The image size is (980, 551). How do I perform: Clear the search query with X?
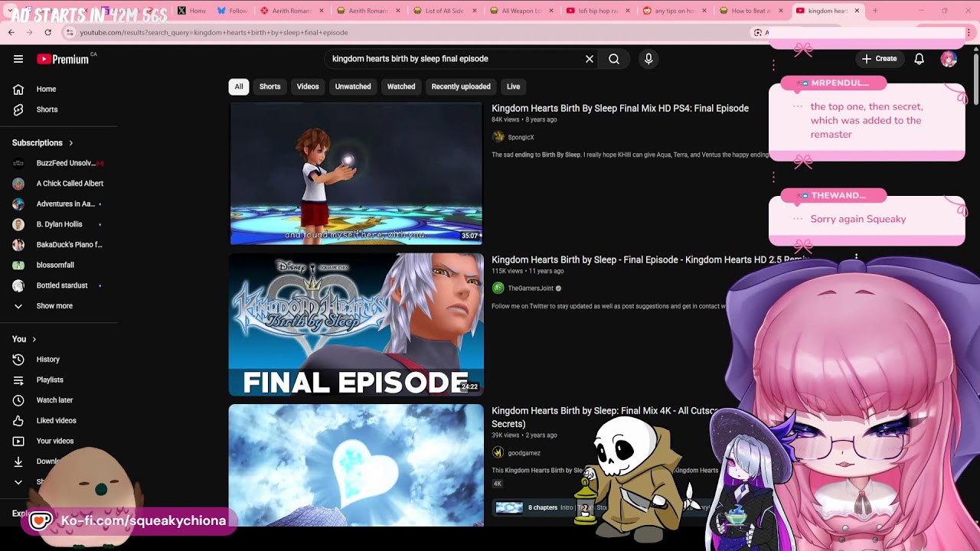[x=590, y=59]
